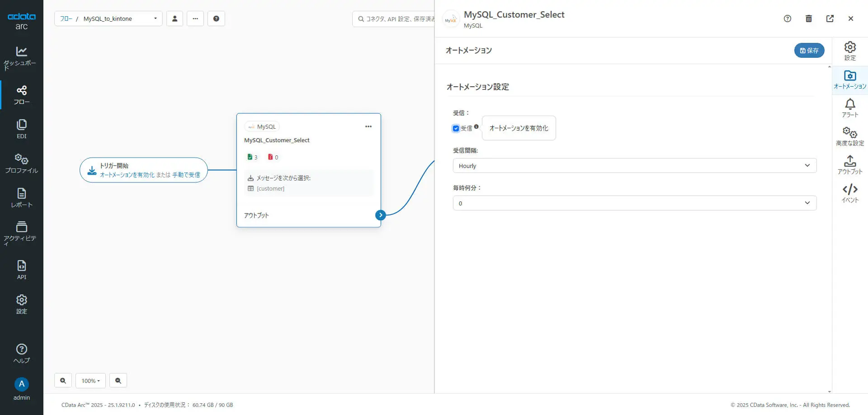868x415 pixels.
Task: Open connector help in the panel header
Action: click(788, 19)
